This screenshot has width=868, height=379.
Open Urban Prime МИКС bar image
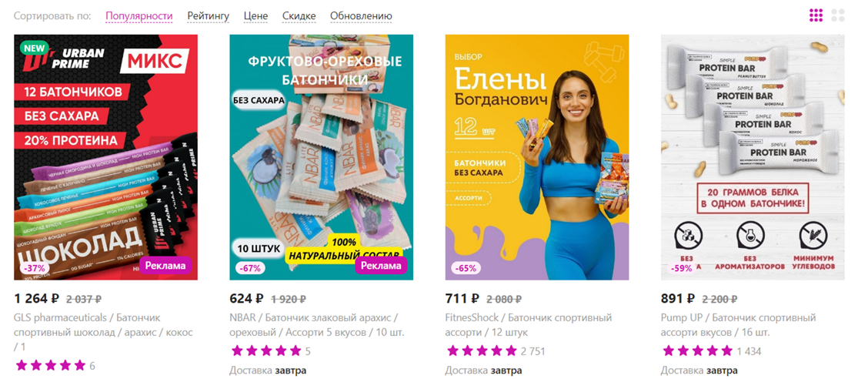105,157
